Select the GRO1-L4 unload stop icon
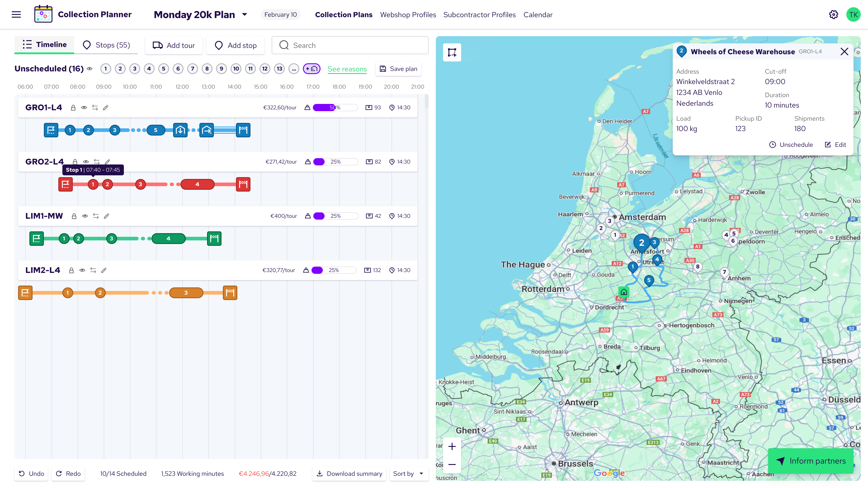 point(180,130)
